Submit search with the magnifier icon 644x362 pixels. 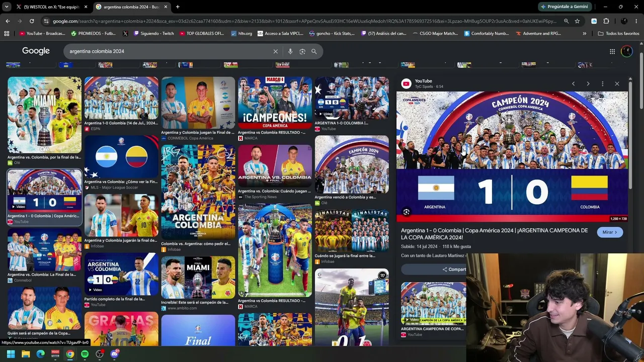(x=314, y=51)
